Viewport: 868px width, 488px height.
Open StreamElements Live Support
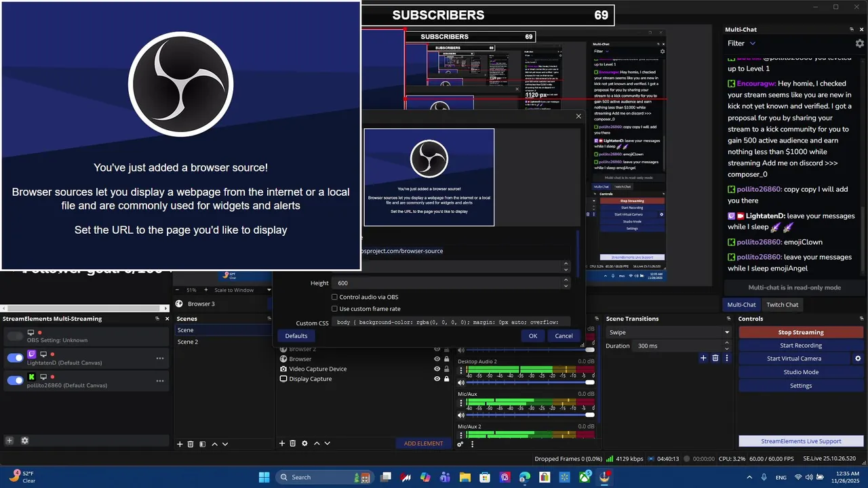pos(801,441)
